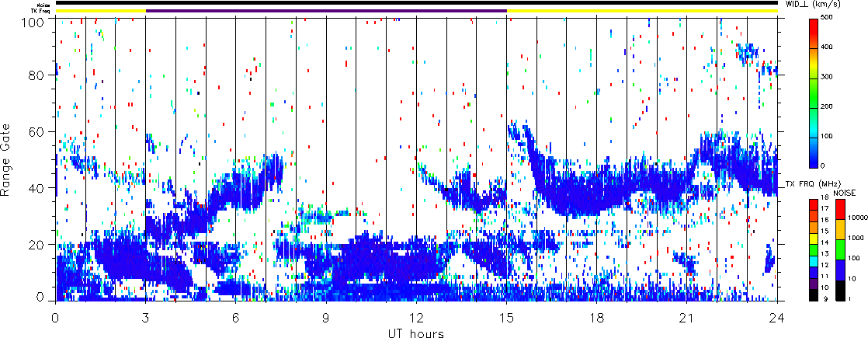Viewport: 868px width, 338px height.
Task: Click the '9' label on the TX FRQ legend
Action: click(x=827, y=299)
